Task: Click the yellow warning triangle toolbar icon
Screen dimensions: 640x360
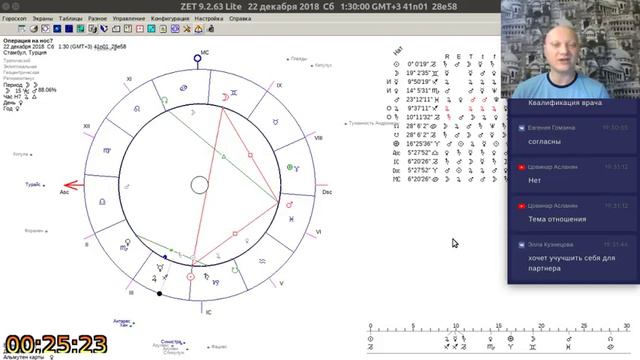Action: tap(198, 29)
